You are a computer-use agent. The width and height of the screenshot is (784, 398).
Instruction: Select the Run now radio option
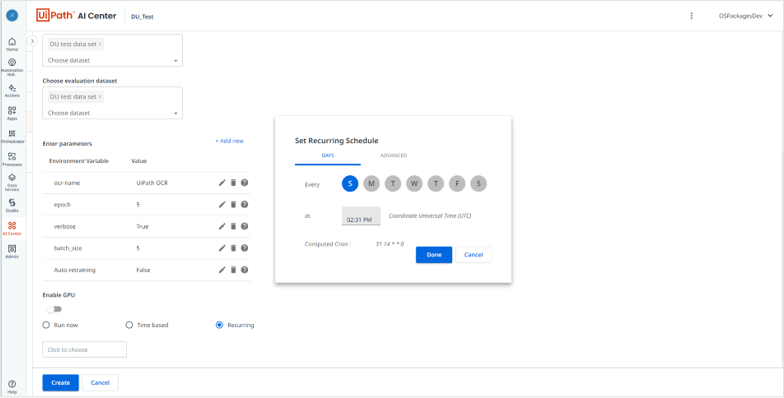pos(46,325)
